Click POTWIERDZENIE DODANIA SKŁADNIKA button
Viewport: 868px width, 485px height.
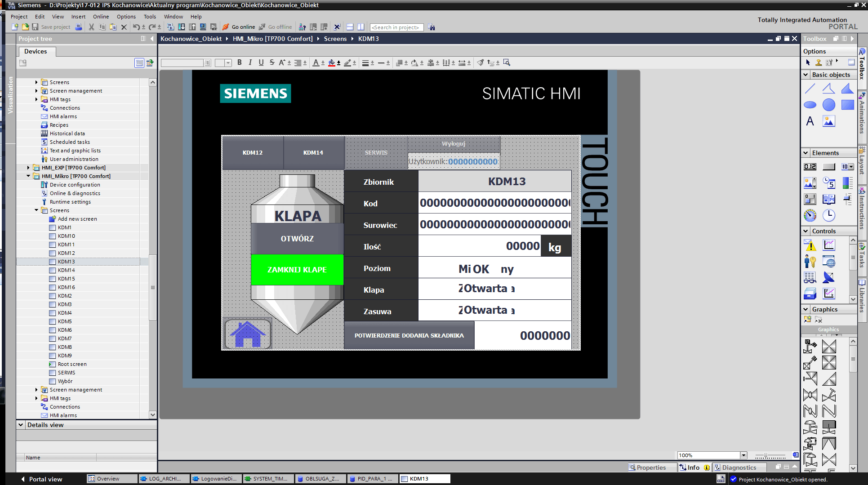(x=409, y=335)
